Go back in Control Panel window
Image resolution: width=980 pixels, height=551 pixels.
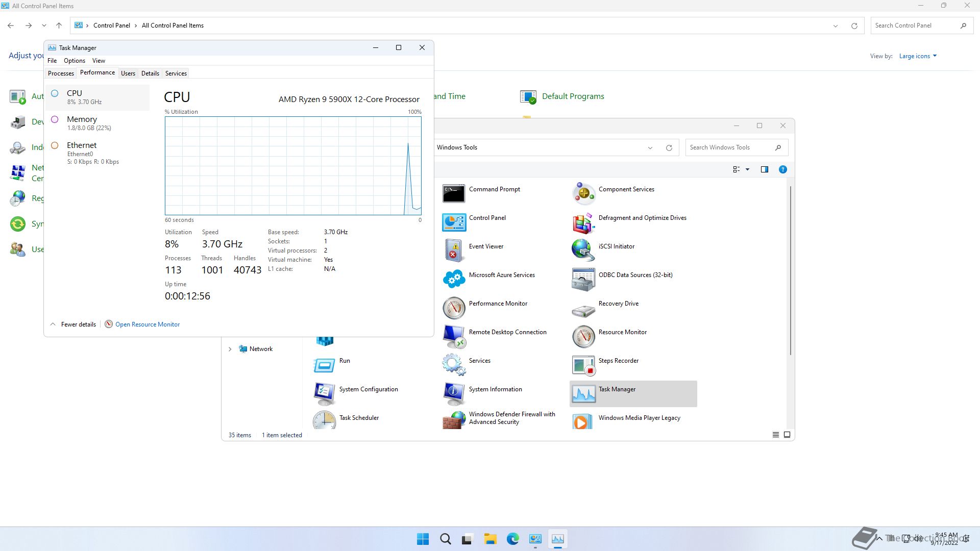11,26
